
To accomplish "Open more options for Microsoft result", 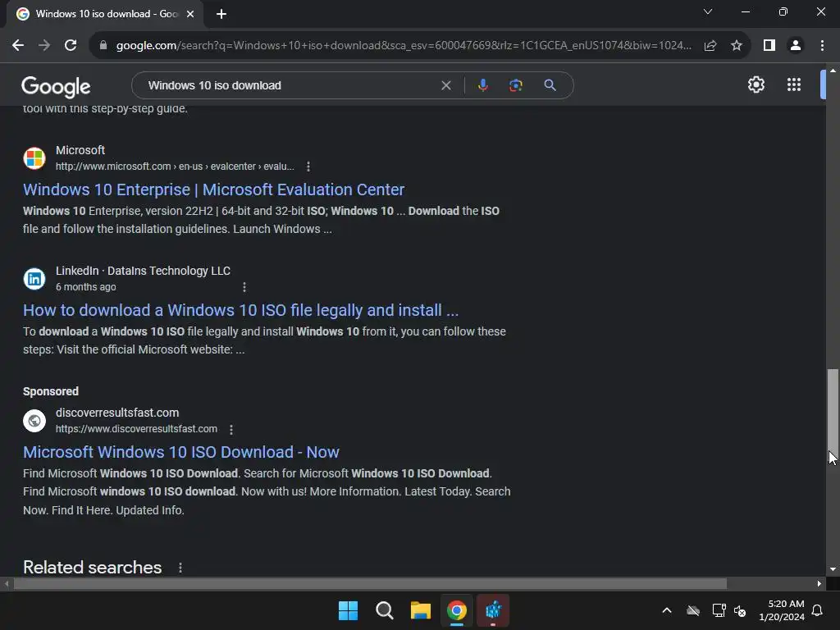I will [x=308, y=167].
